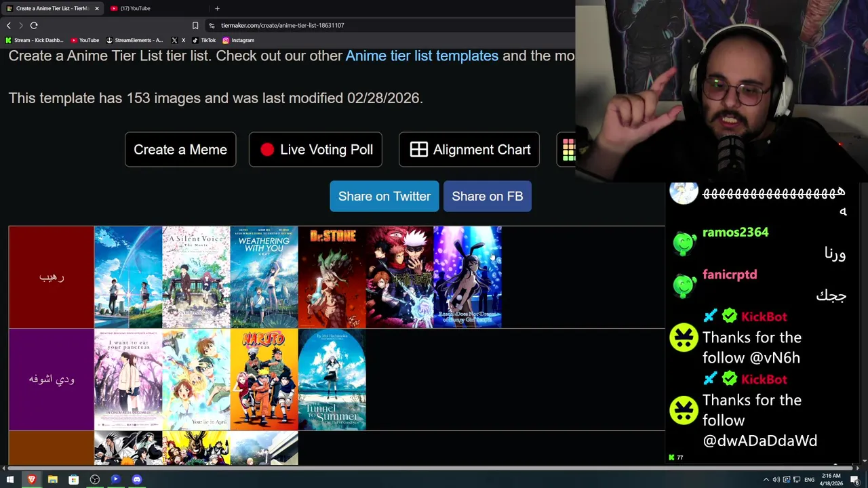This screenshot has height=488, width=868.
Task: Click first KickBot 'Thanks for the follow @vN6h'
Action: [x=751, y=347]
